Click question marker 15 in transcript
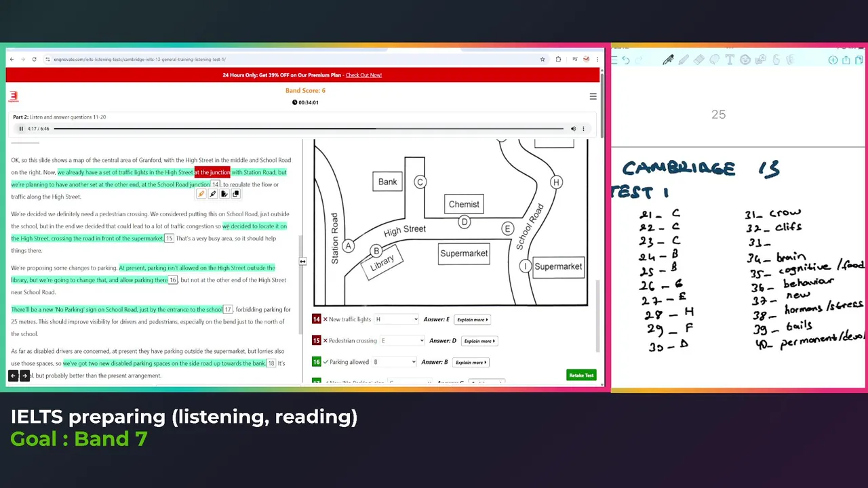868x488 pixels. coord(169,239)
